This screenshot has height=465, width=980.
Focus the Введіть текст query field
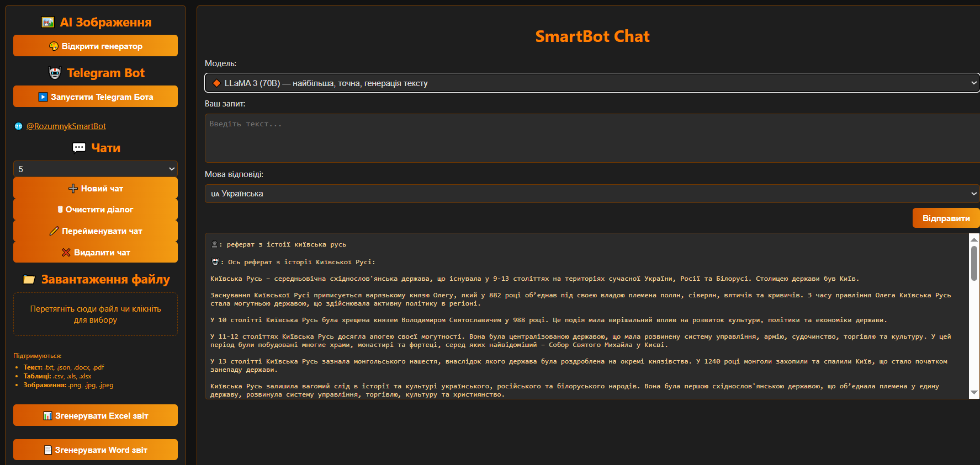point(592,138)
